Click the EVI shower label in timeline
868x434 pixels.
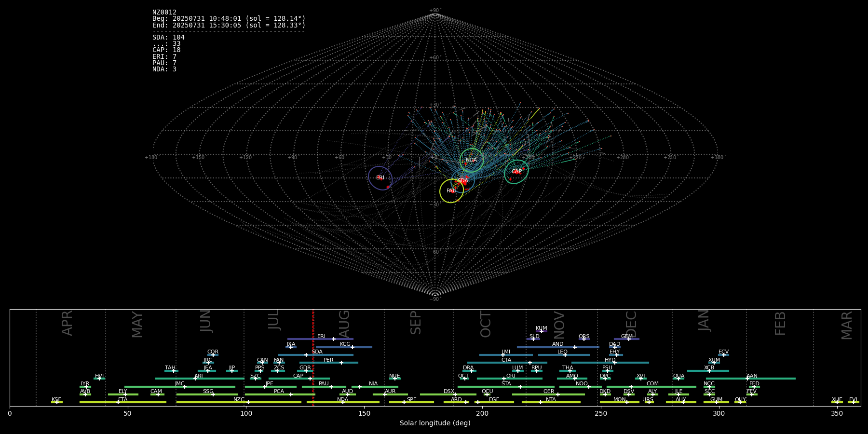(x=853, y=400)
